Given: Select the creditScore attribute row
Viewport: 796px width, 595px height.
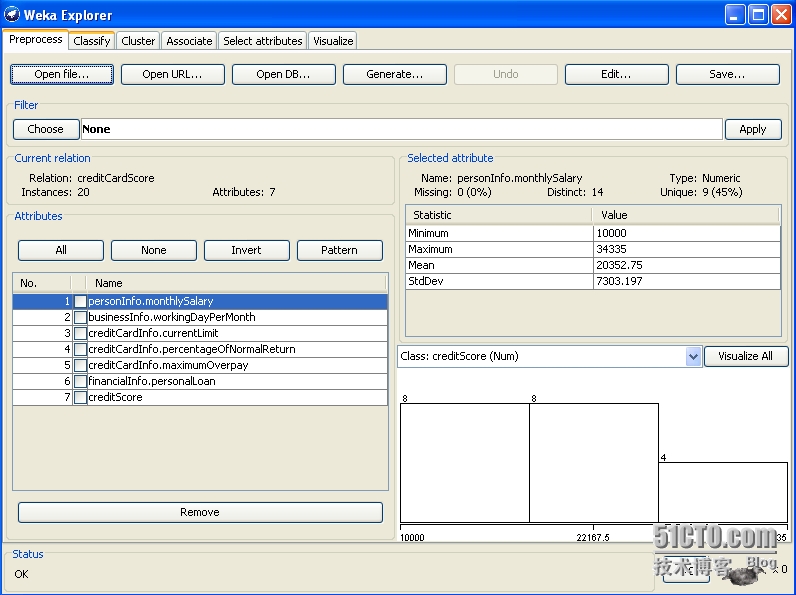Looking at the screenshot, I should coord(200,398).
